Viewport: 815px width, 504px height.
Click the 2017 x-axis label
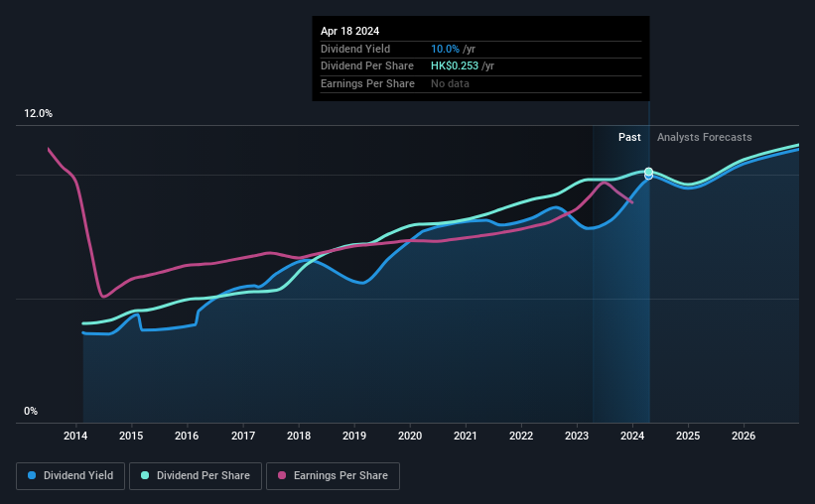pyautogui.click(x=243, y=436)
